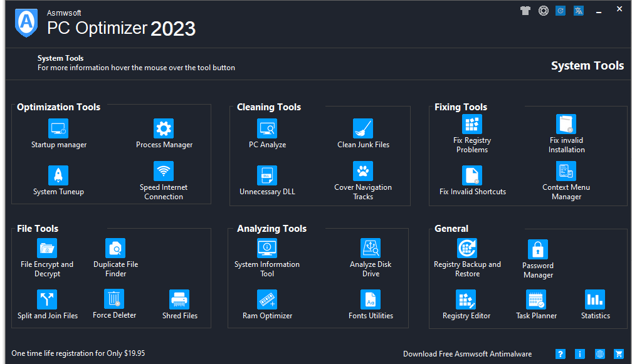
Task: Open Fix Registry Problems icon
Action: point(472,124)
